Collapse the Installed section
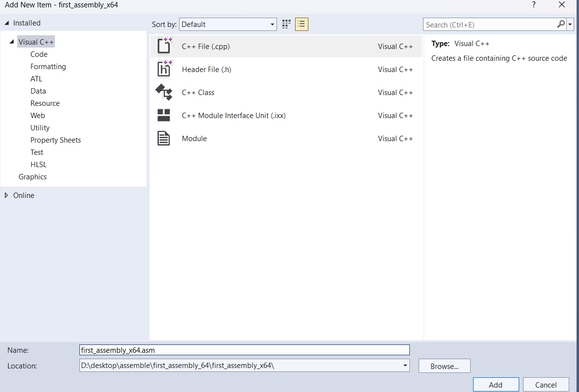The height and width of the screenshot is (392, 579). (x=6, y=23)
